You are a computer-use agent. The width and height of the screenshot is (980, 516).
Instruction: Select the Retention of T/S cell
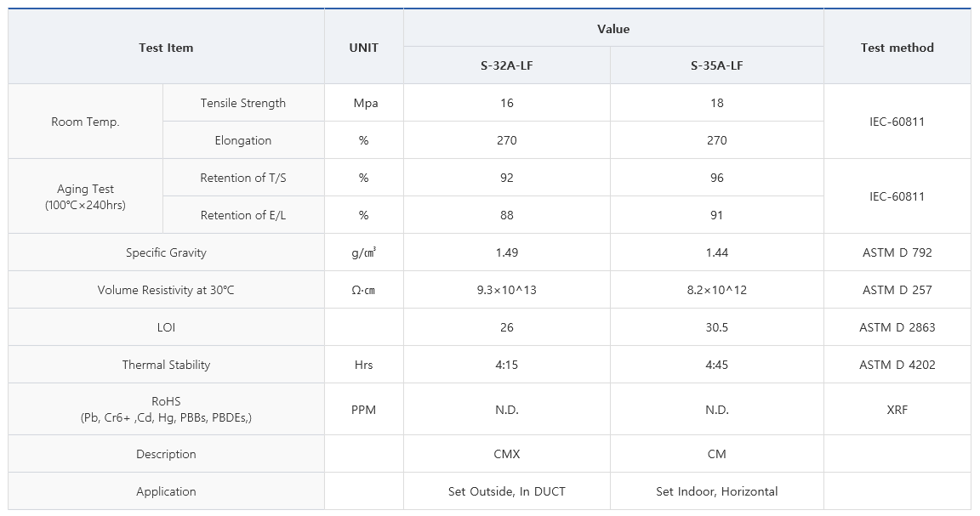click(243, 178)
